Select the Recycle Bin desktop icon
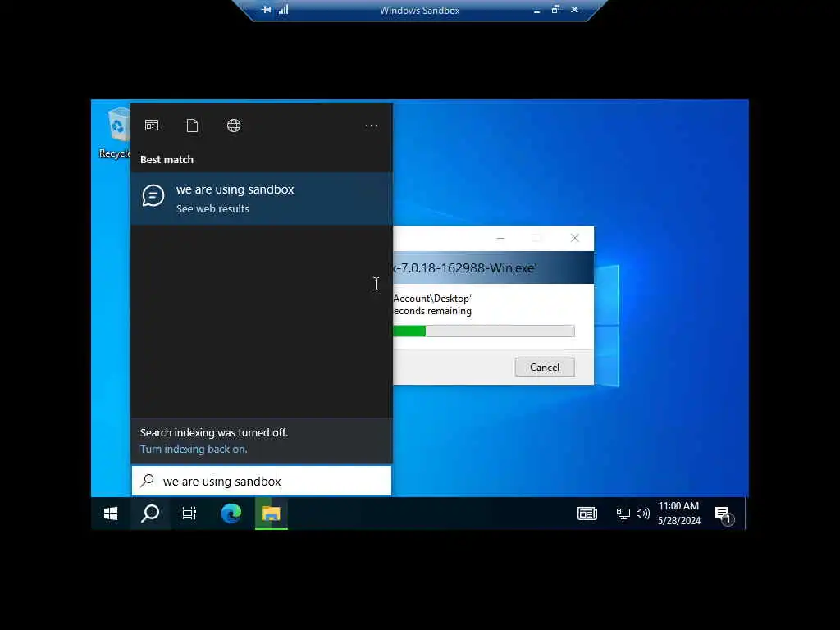Viewport: 840px width, 630px height. click(116, 133)
